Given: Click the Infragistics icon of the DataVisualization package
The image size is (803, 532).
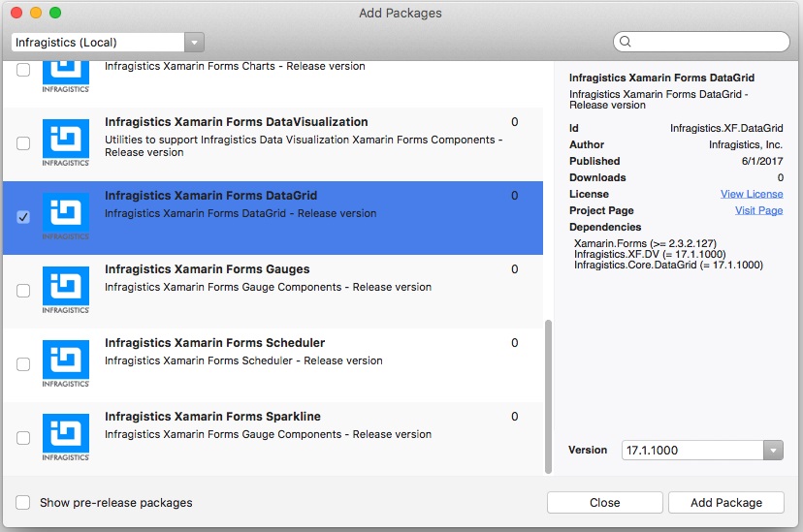Looking at the screenshot, I should coord(66,142).
